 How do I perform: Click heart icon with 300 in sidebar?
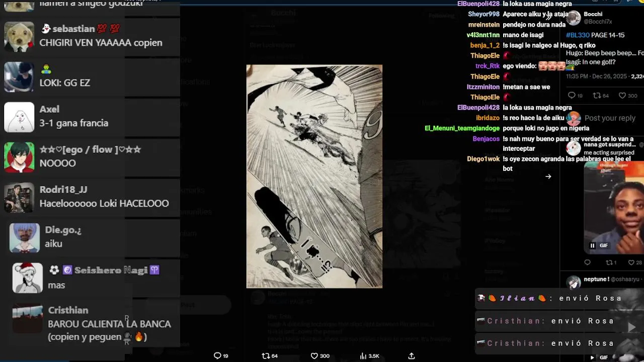click(x=622, y=96)
